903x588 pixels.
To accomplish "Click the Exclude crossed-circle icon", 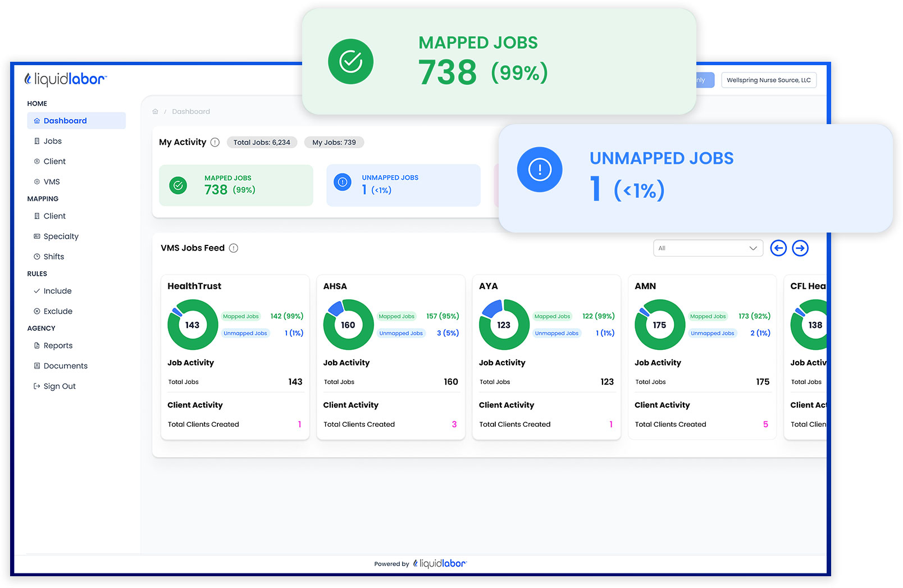I will [x=37, y=311].
